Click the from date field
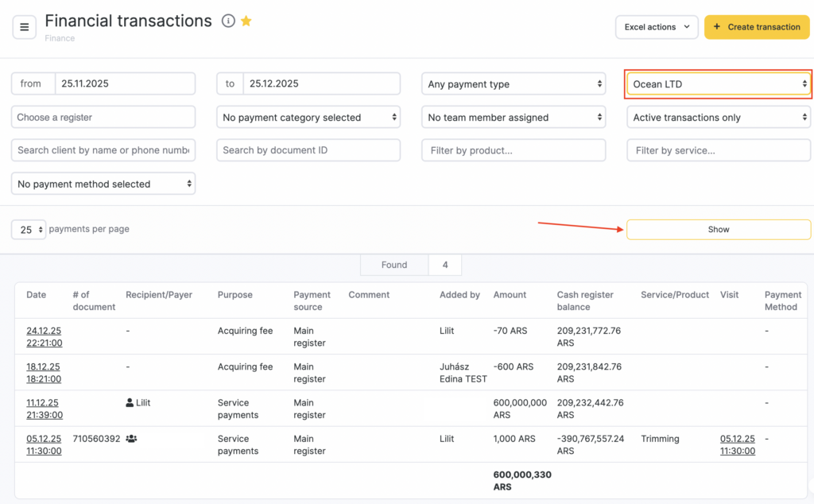The height and width of the screenshot is (504, 814). (125, 84)
